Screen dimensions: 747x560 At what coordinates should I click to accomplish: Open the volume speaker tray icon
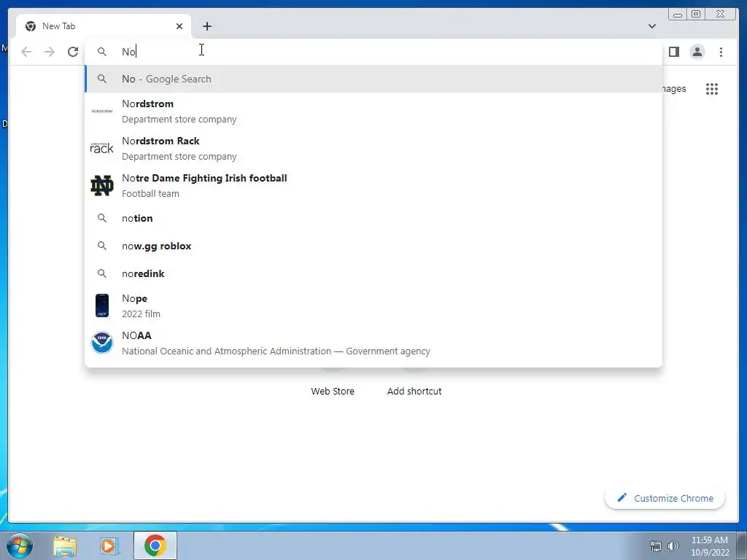click(673, 546)
